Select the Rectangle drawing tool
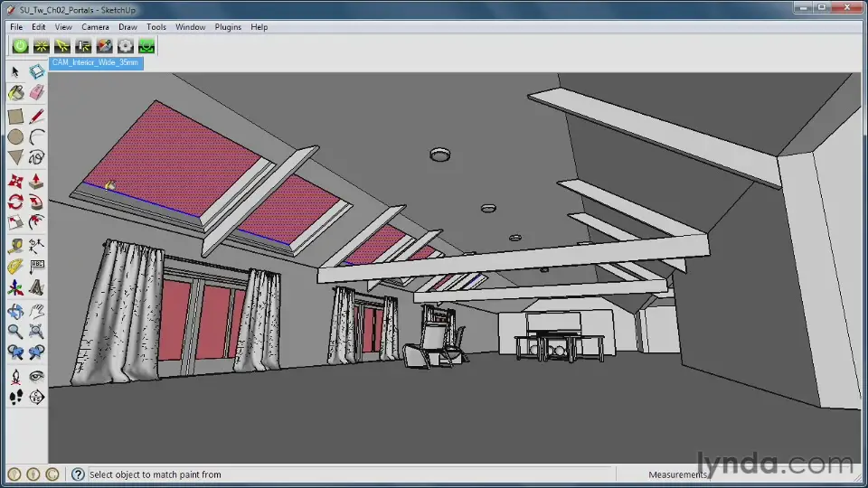868x488 pixels. pyautogui.click(x=15, y=117)
